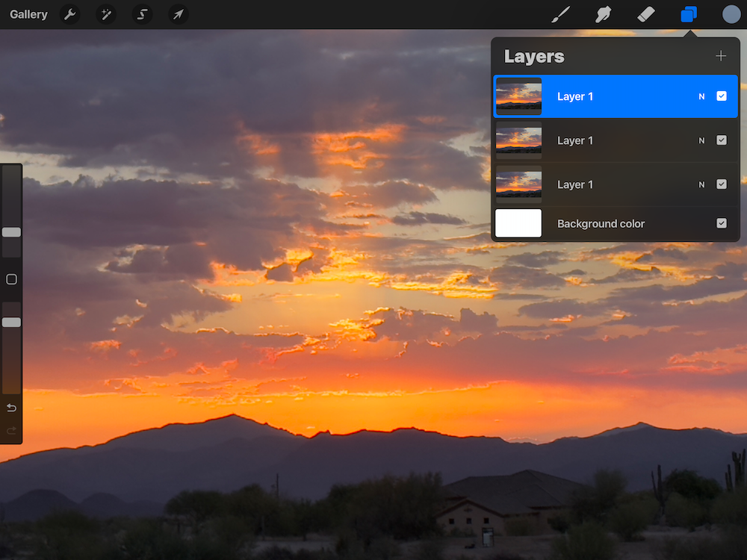The height and width of the screenshot is (560, 747).
Task: Tap the undo arrow in sidebar
Action: coord(11,408)
